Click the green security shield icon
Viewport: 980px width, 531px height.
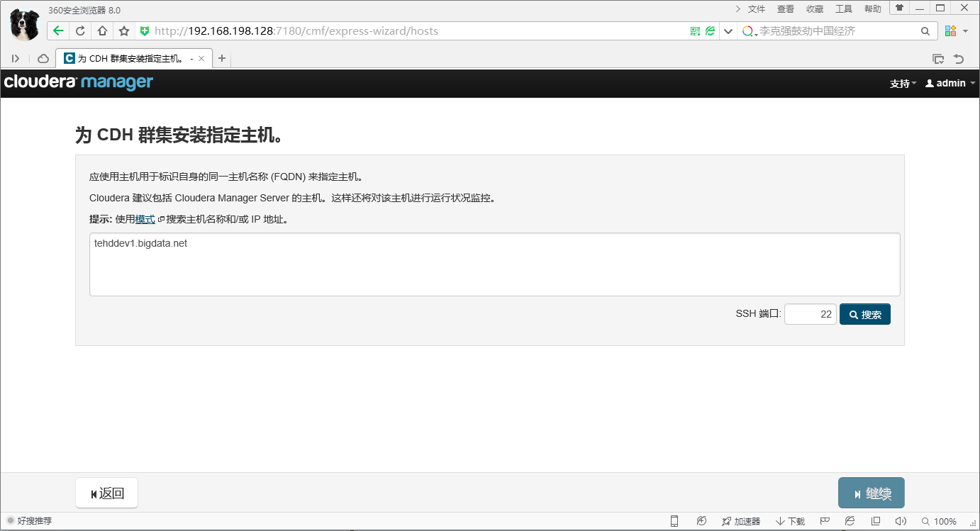pyautogui.click(x=145, y=31)
